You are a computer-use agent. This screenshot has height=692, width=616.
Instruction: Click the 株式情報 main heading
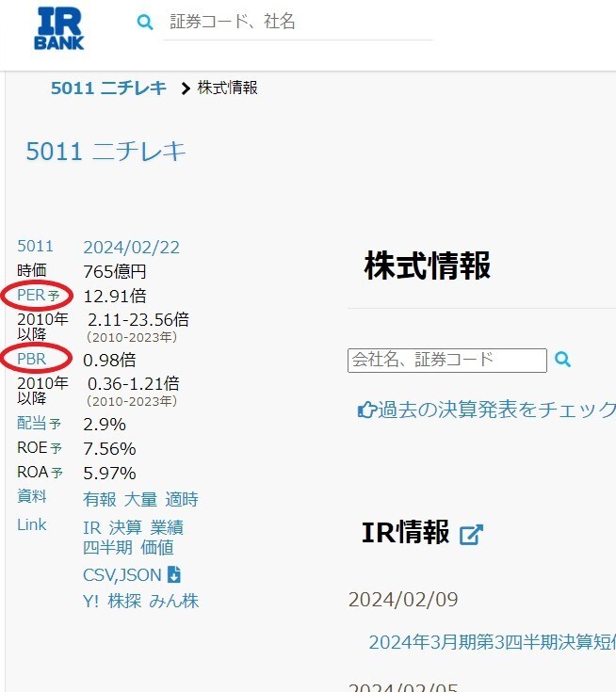click(427, 266)
